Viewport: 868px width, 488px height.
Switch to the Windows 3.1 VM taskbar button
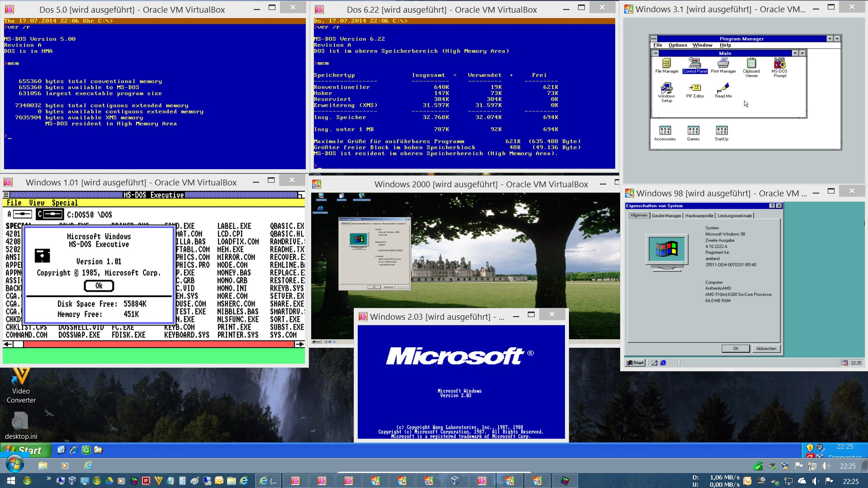point(375,481)
